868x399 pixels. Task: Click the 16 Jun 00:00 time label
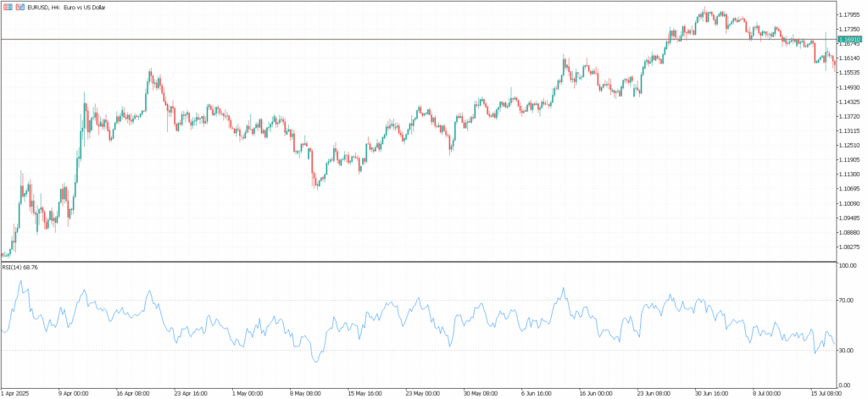[595, 393]
